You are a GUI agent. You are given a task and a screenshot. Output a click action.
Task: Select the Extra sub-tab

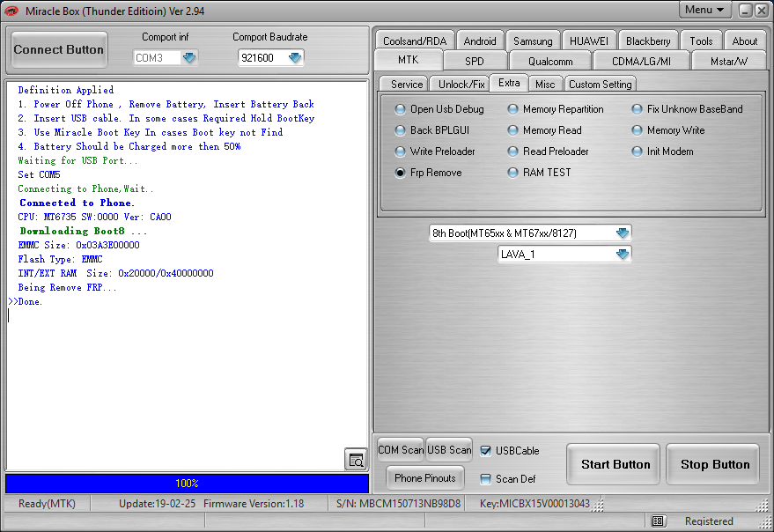pyautogui.click(x=509, y=83)
